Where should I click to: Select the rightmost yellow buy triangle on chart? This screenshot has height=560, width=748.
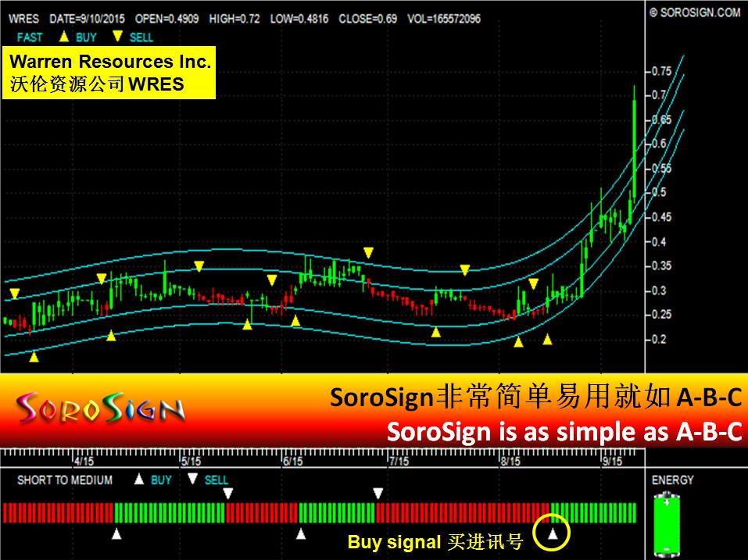click(548, 339)
